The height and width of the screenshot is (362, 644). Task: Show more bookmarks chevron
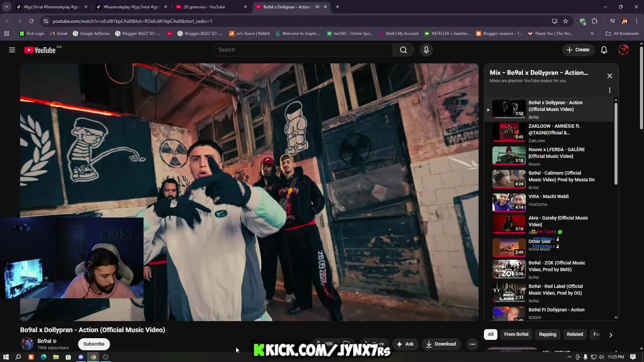tap(592, 34)
